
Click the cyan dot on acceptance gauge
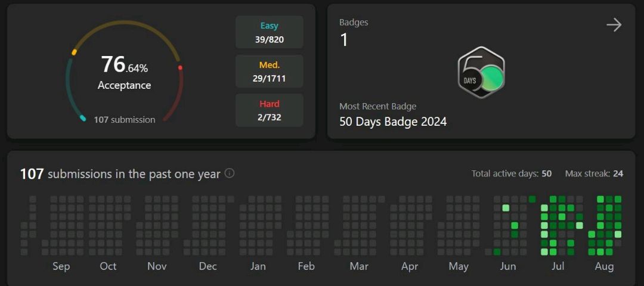point(83,118)
